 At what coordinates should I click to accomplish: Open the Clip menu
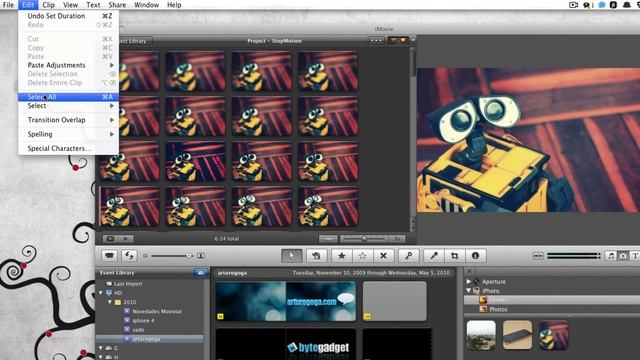pos(49,5)
